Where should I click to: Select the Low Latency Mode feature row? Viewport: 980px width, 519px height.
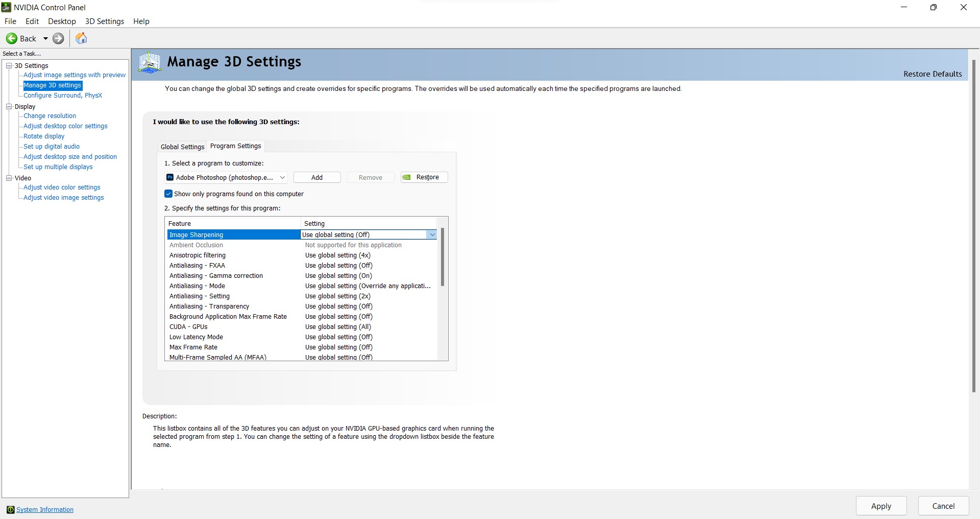[196, 337]
